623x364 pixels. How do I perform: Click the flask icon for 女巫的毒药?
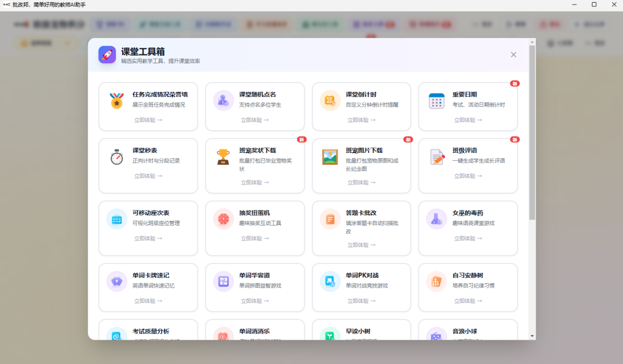pyautogui.click(x=437, y=219)
